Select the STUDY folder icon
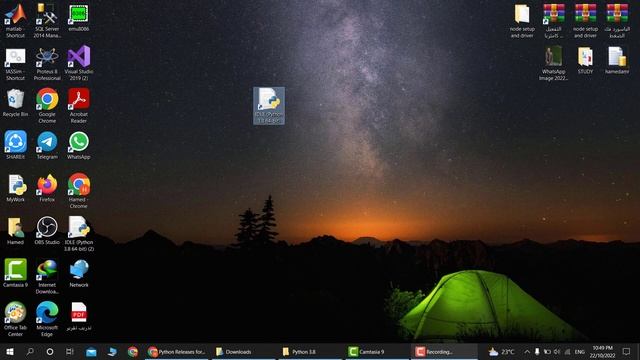This screenshot has width=640, height=360. (x=585, y=60)
